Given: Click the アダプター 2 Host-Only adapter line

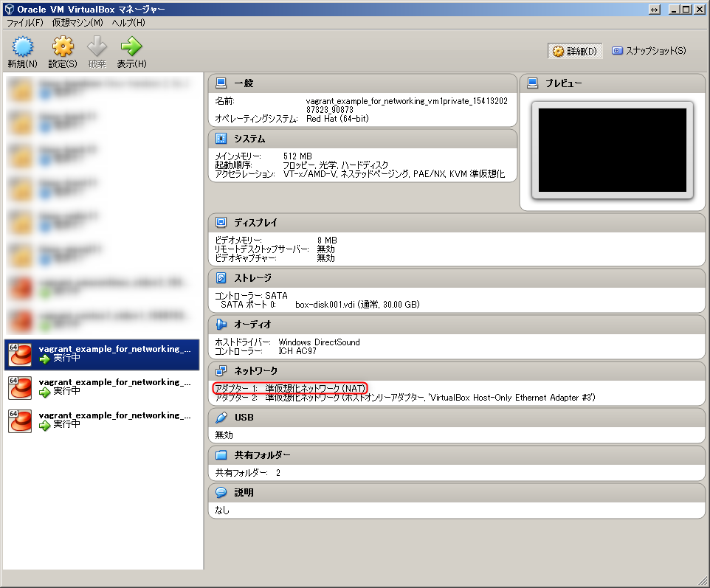Looking at the screenshot, I should (405, 398).
